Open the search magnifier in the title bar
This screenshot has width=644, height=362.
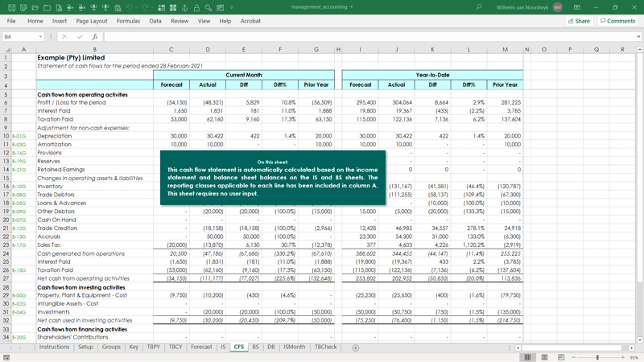478,7
